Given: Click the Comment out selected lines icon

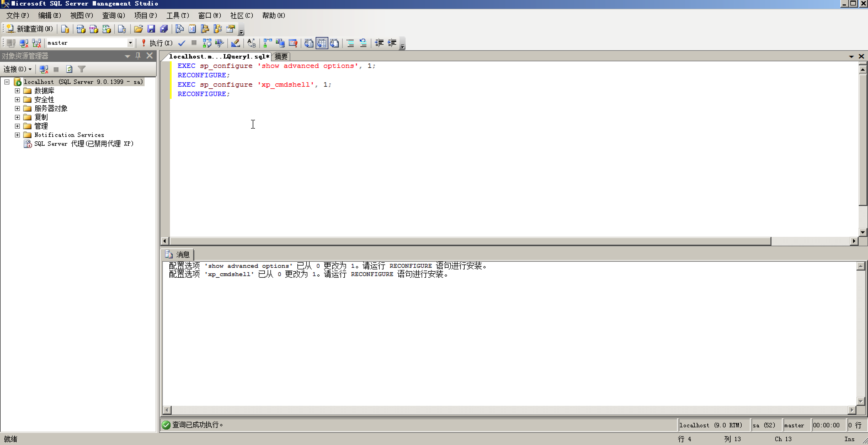Looking at the screenshot, I should (350, 43).
